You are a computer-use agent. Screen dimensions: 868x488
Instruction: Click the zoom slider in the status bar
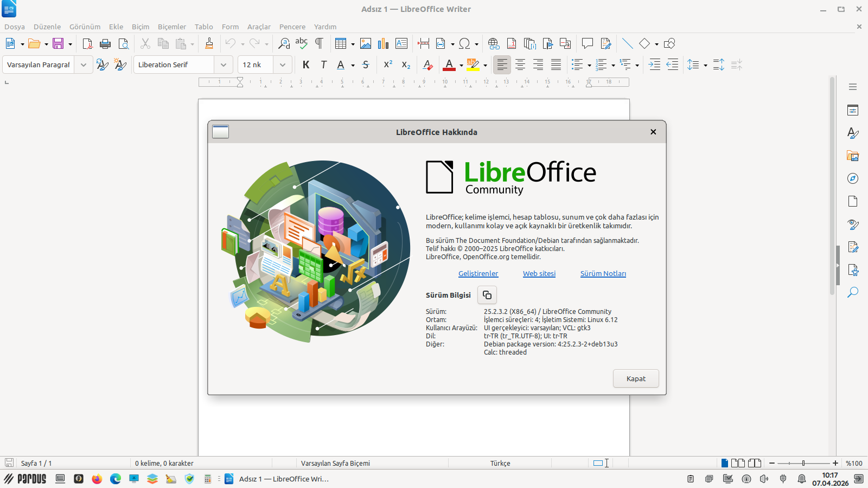point(803,463)
